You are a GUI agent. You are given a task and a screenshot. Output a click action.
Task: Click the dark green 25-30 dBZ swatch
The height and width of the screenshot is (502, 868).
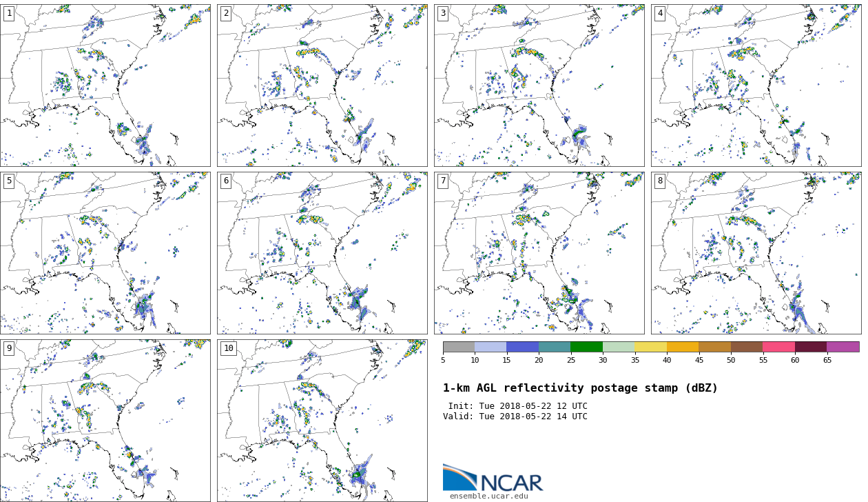tap(586, 347)
